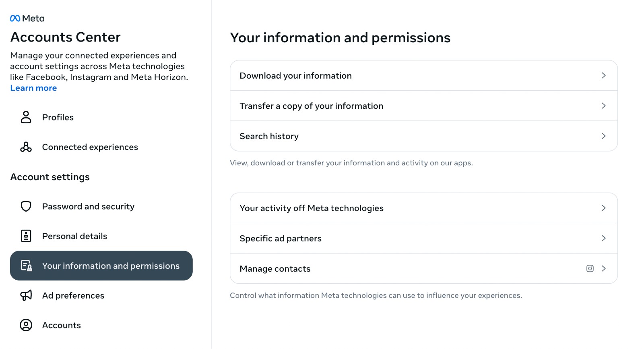Open Search history
644x349 pixels.
point(423,136)
